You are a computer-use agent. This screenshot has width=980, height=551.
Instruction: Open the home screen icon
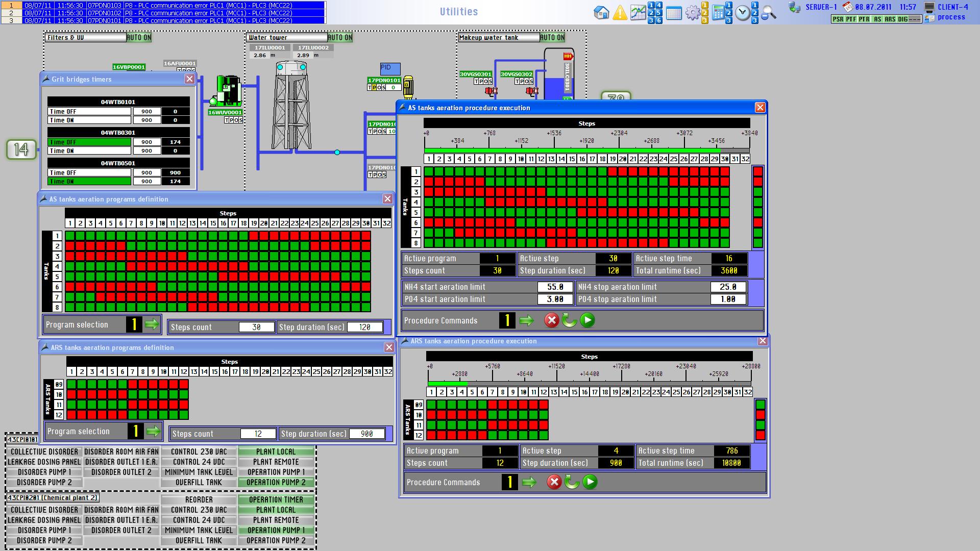click(601, 12)
